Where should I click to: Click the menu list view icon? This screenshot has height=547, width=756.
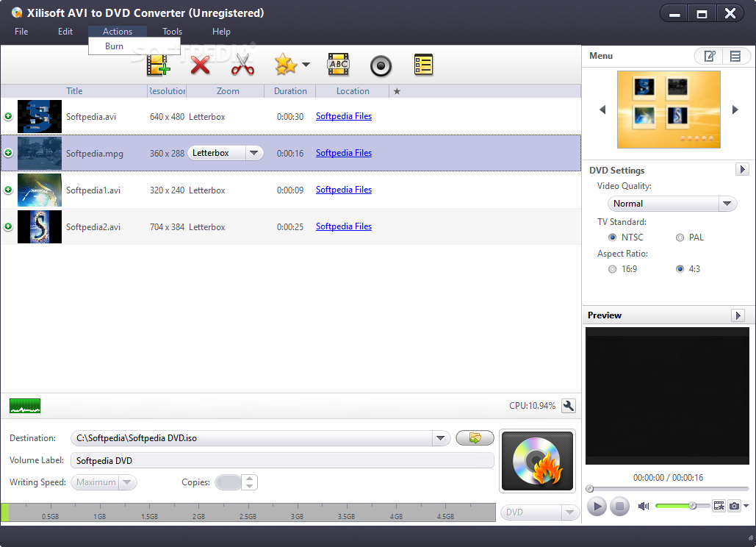point(735,56)
